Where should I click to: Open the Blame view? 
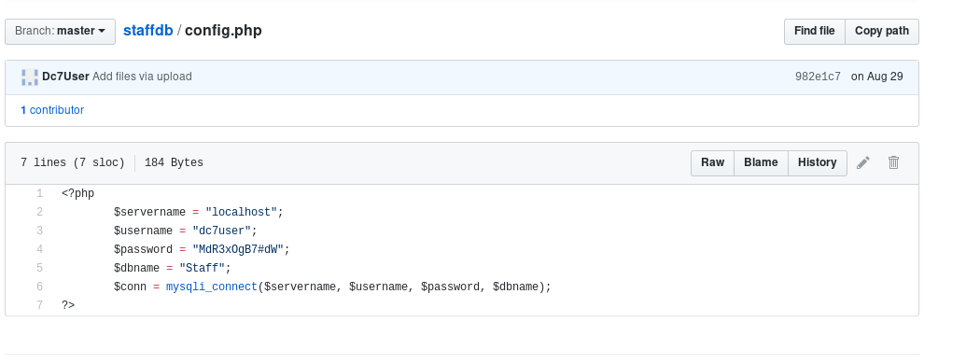[761, 162]
